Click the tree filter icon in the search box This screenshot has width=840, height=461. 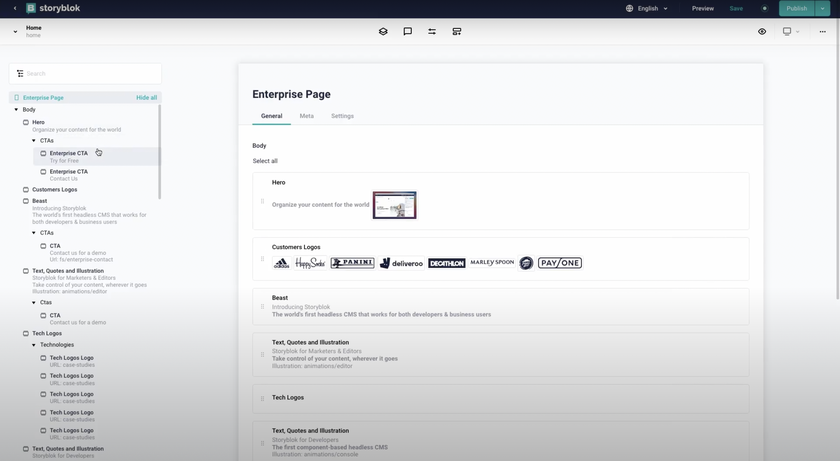tap(20, 73)
